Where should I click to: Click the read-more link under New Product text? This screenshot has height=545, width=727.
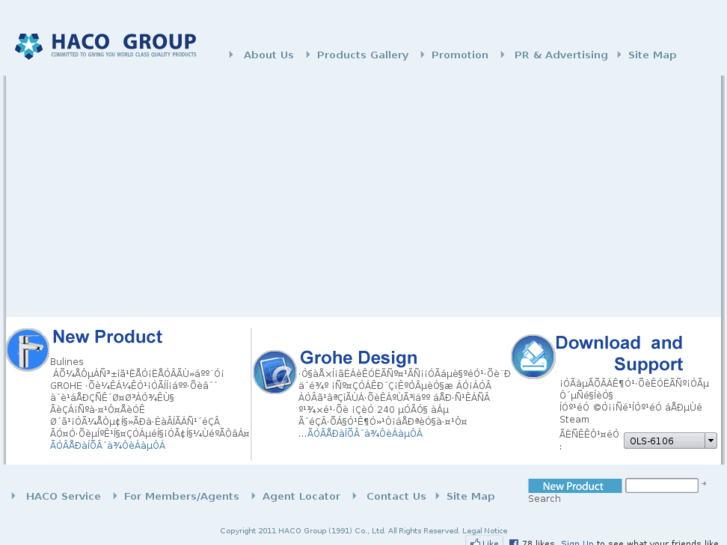coord(108,445)
